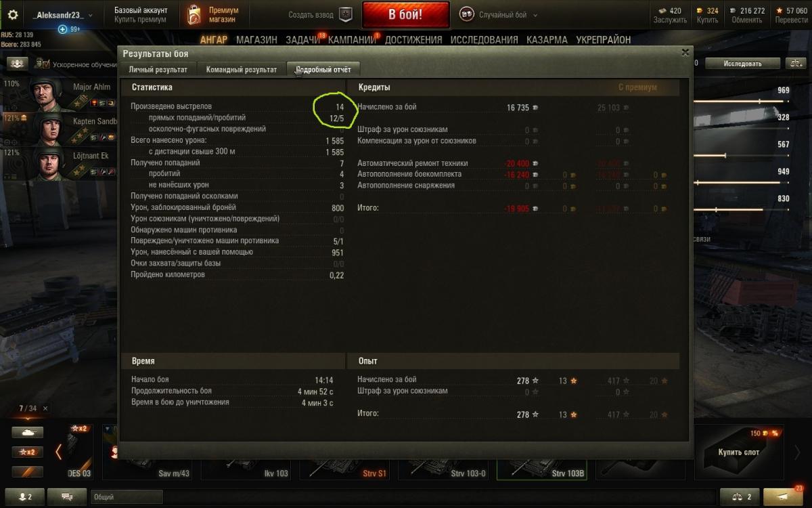Toggle the tank type filter in carousel
The width and height of the screenshot is (812, 508).
tap(27, 432)
